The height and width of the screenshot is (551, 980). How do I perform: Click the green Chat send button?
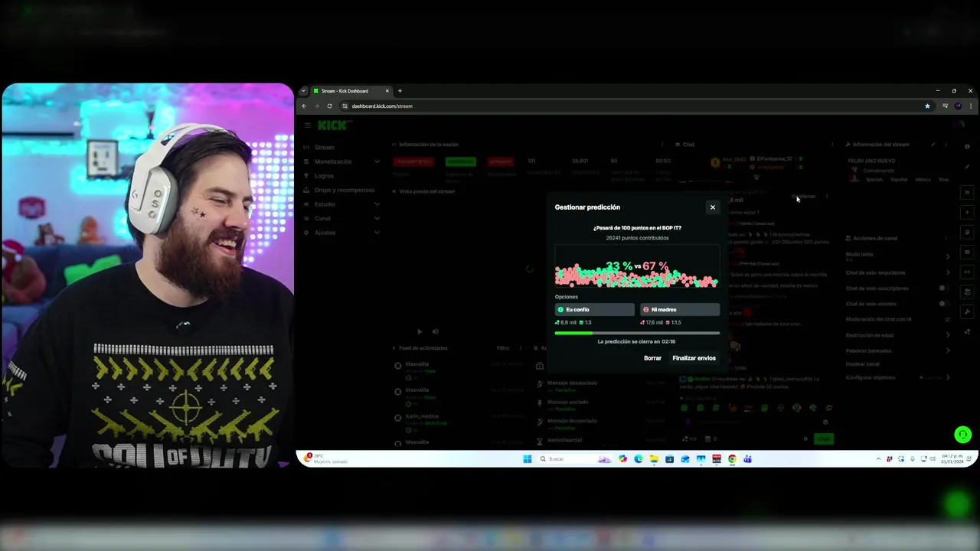(823, 439)
